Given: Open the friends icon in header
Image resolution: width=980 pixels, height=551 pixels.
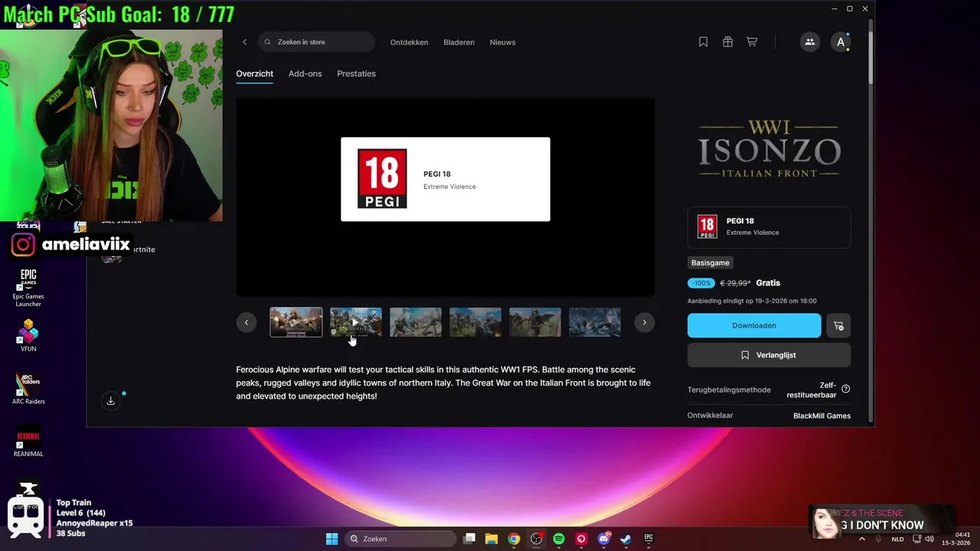Looking at the screenshot, I should 809,42.
